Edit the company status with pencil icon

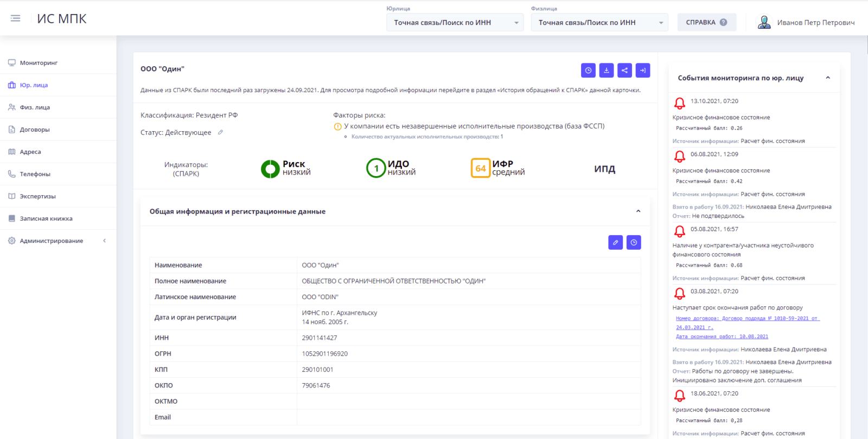[220, 132]
